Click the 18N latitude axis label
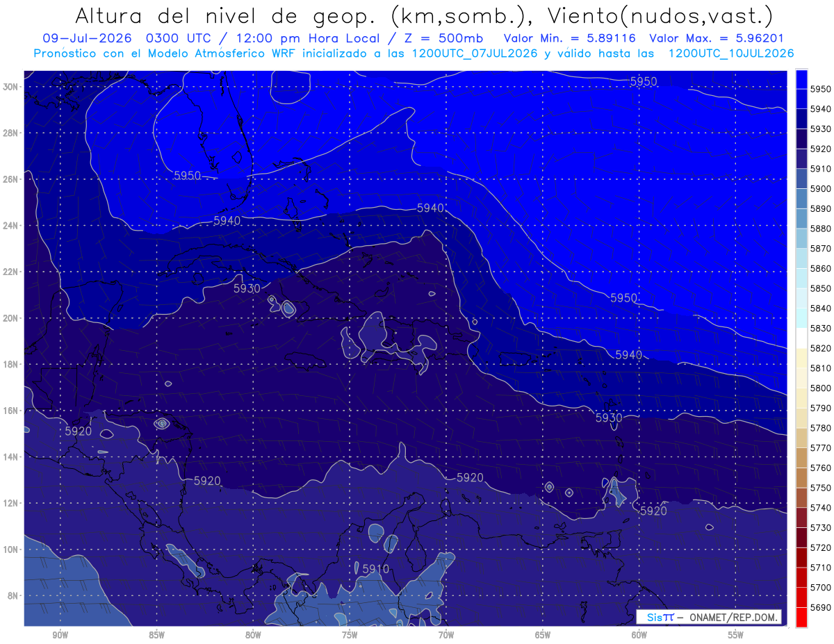 click(x=10, y=364)
